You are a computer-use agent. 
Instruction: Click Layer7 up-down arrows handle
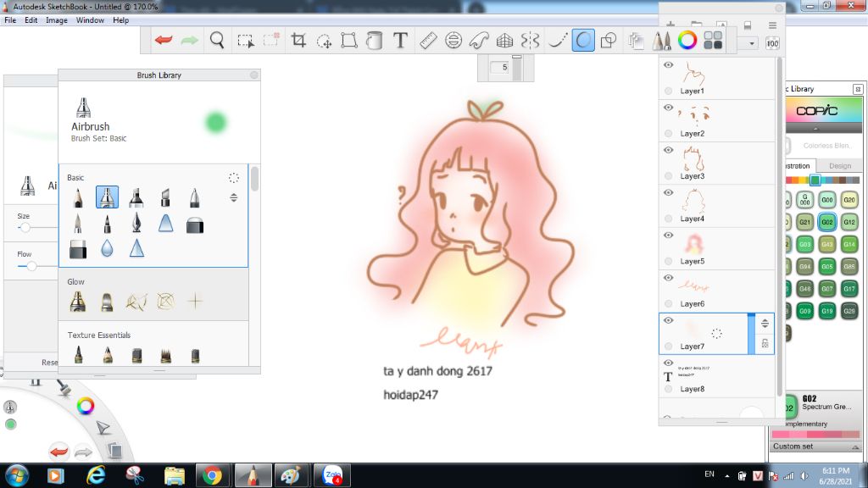tap(765, 323)
